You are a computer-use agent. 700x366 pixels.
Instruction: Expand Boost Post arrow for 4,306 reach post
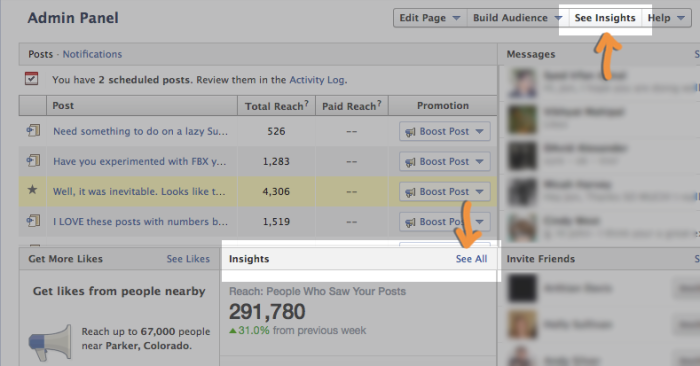tap(479, 192)
